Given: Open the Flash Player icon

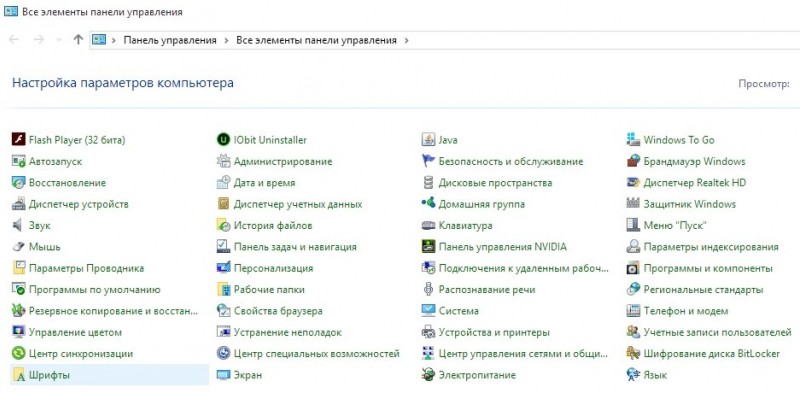Looking at the screenshot, I should (19, 140).
